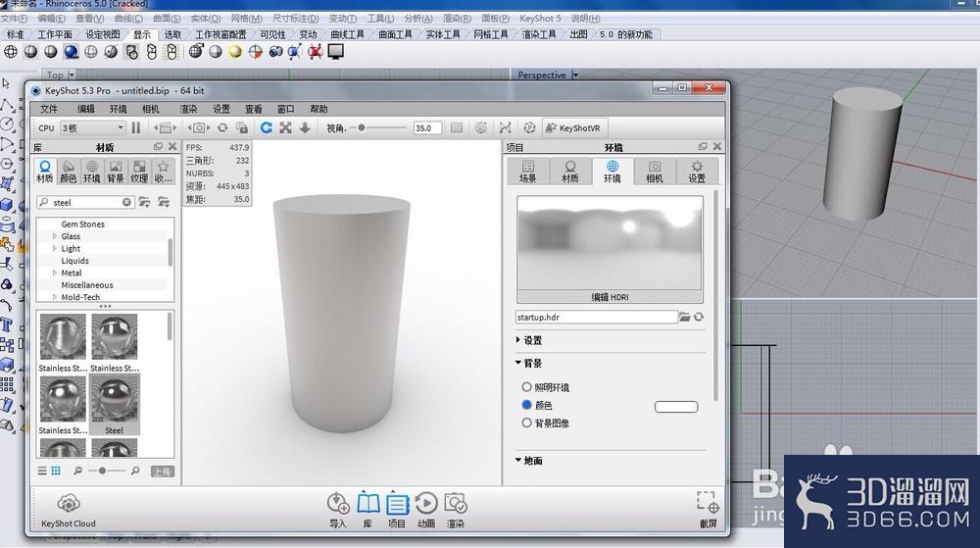
Task: Open the Perspective viewport dropdown arrow in Rhino
Action: point(575,75)
